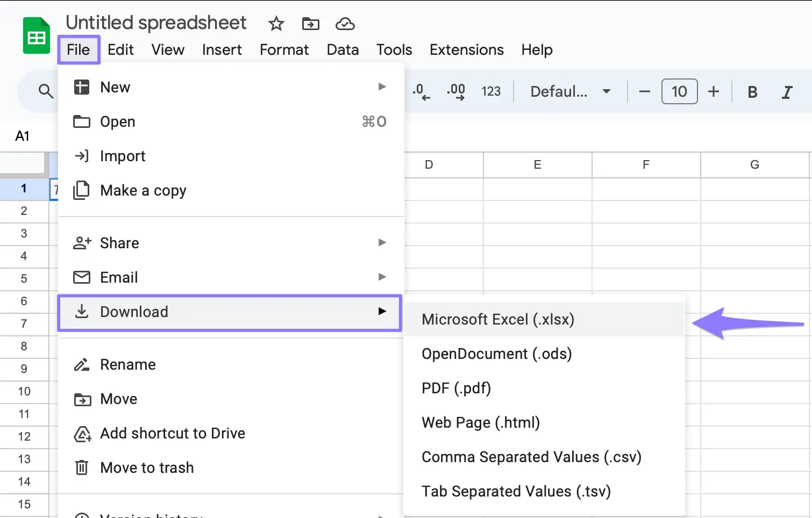Expand the Email submenu
The image size is (812, 518).
pos(231,277)
